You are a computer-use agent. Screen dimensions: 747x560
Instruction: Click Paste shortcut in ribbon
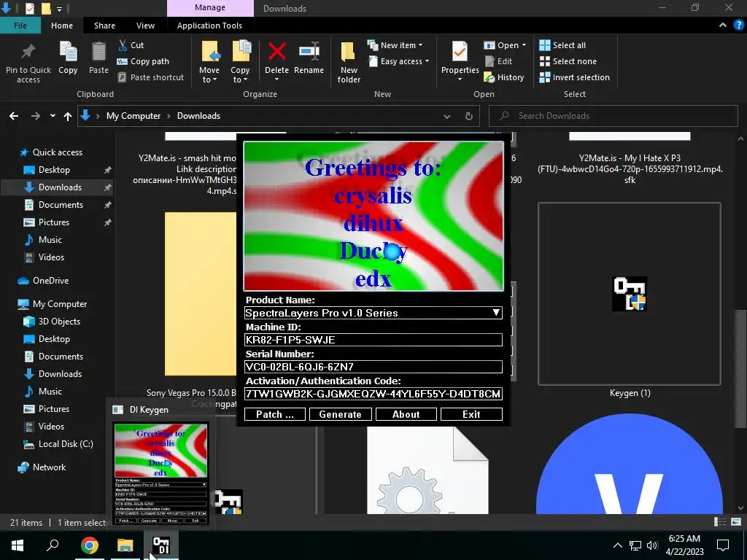pos(150,77)
